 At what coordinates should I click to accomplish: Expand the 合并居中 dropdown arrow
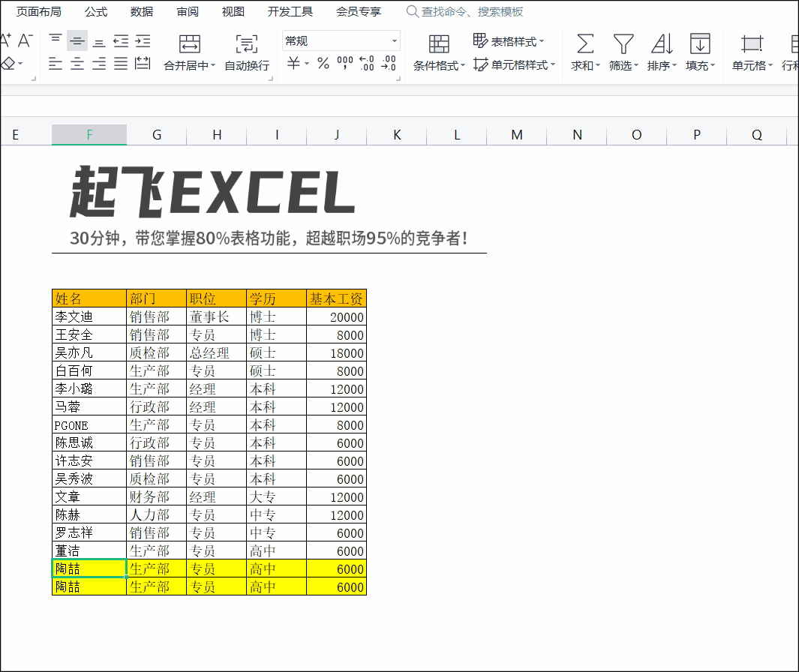(x=213, y=66)
